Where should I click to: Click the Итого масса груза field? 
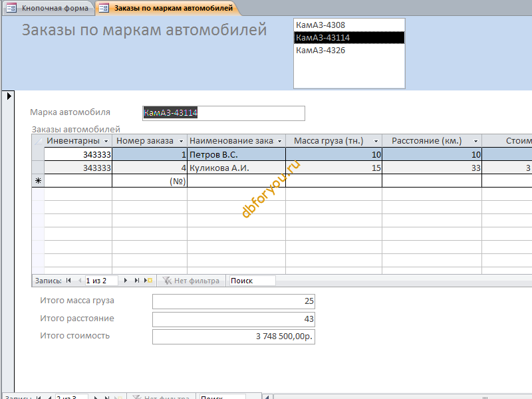(233, 301)
